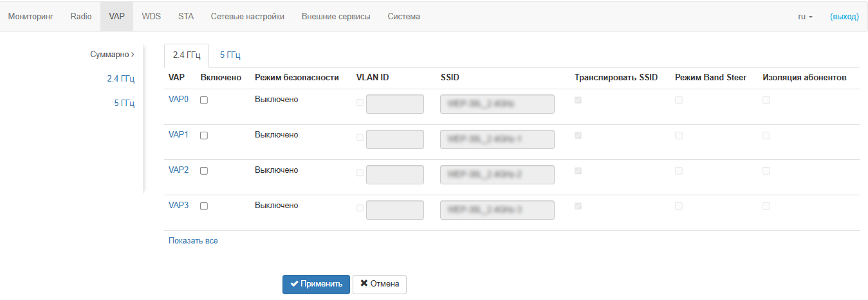Select Сетевые настройки in navigation
The height and width of the screenshot is (300, 868).
248,17
